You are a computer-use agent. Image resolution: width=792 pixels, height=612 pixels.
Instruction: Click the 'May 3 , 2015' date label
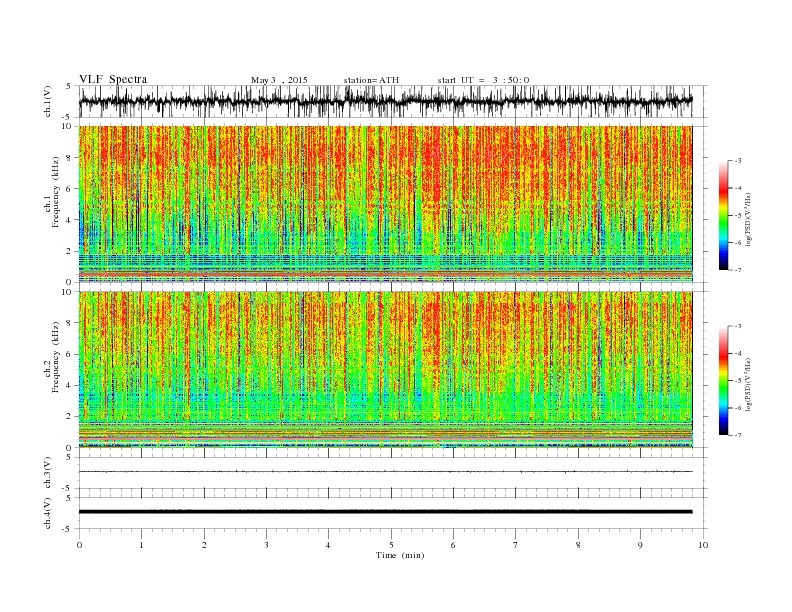pyautogui.click(x=279, y=80)
